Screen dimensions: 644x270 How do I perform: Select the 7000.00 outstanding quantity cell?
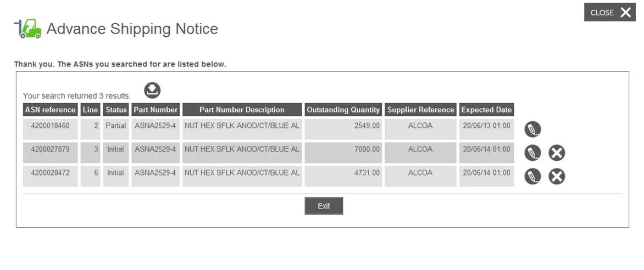coord(343,153)
